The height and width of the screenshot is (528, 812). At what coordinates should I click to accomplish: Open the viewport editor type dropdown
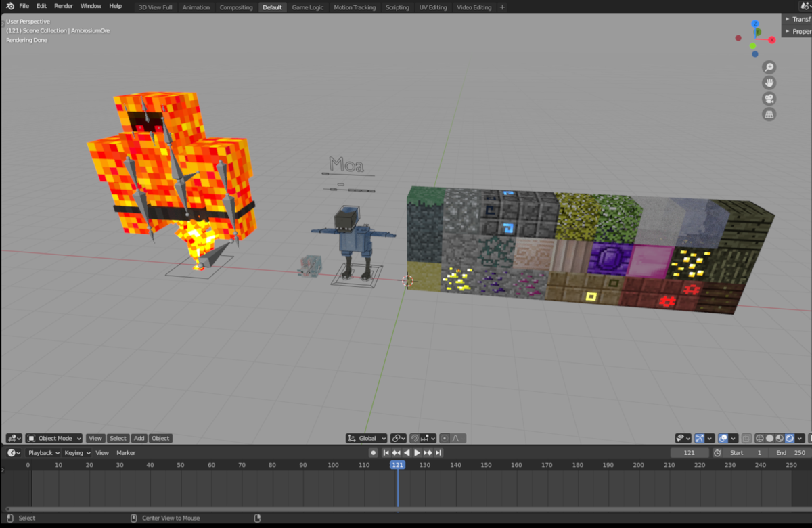coord(14,438)
